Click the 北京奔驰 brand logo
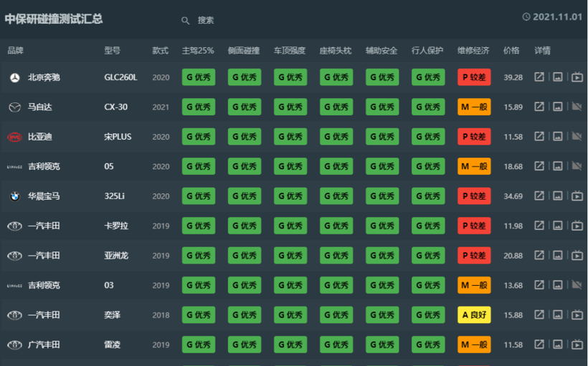 14,77
